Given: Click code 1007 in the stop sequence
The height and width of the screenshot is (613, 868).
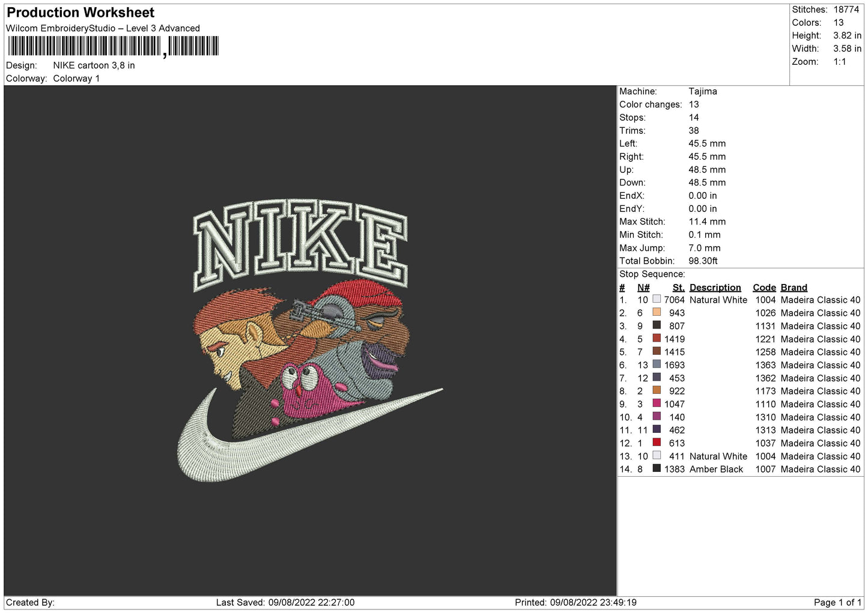Looking at the screenshot, I should [x=765, y=469].
